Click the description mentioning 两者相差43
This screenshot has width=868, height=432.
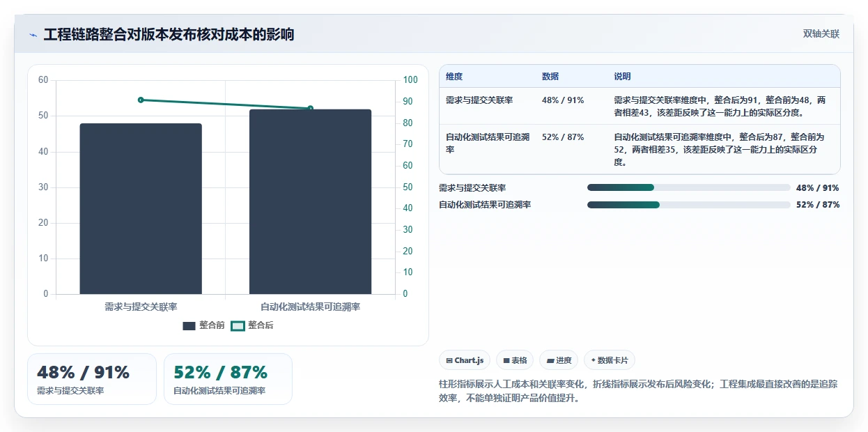click(x=720, y=106)
